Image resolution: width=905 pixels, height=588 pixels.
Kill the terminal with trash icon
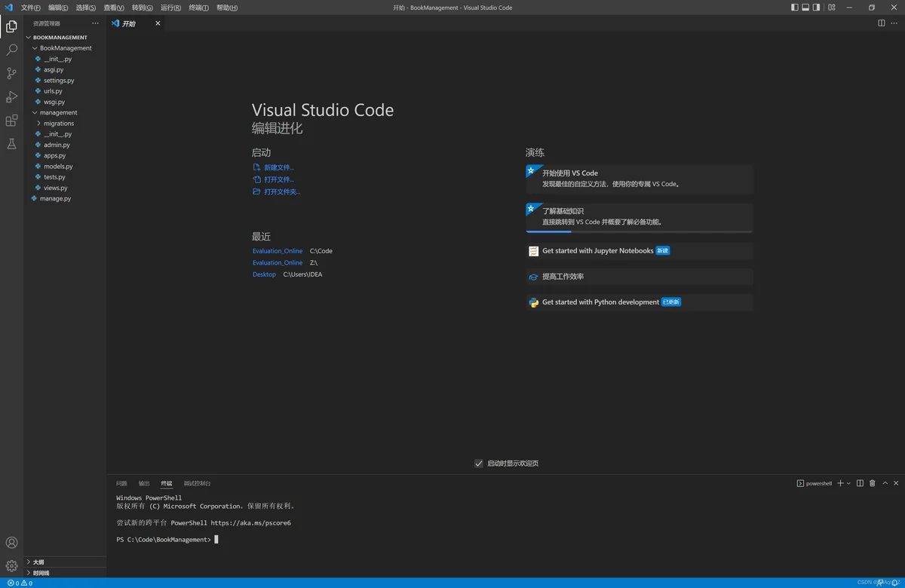coord(873,483)
